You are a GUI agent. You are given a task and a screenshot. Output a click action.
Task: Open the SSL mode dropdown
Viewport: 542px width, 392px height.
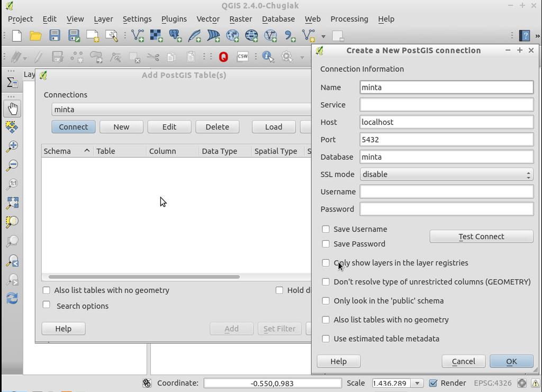(x=447, y=175)
